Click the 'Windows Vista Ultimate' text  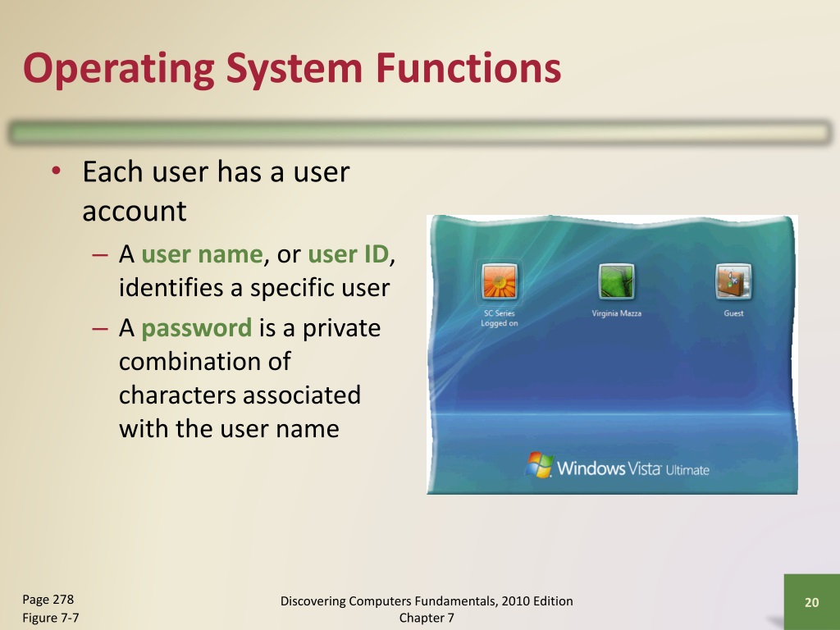point(632,468)
